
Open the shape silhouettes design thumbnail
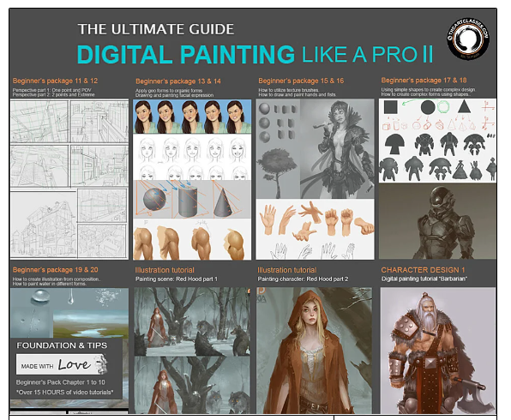[x=437, y=141]
